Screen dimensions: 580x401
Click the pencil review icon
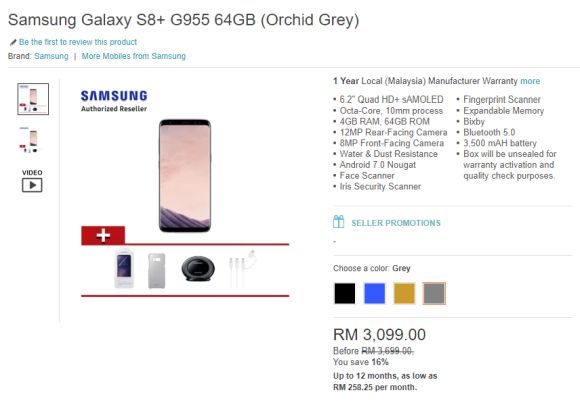pos(13,42)
